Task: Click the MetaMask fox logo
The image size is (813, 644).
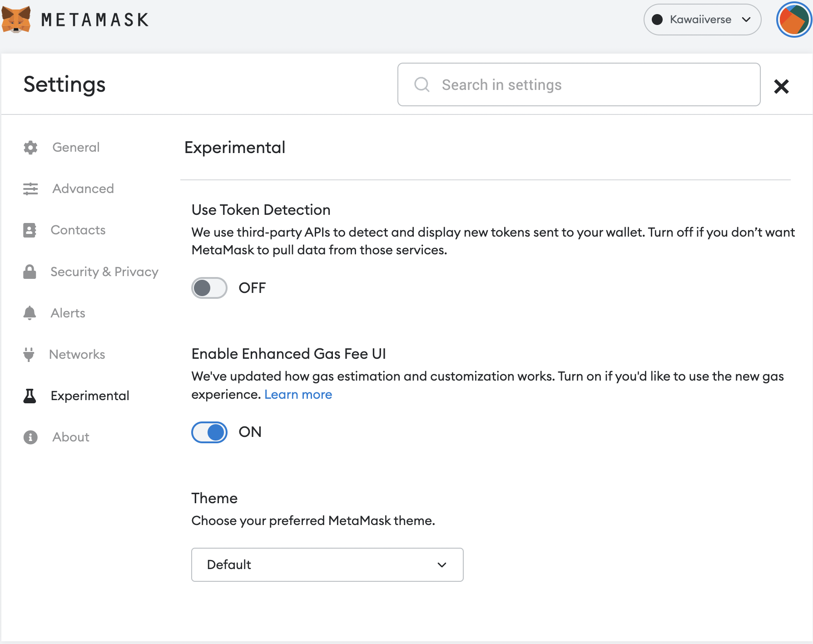Action: pyautogui.click(x=16, y=20)
